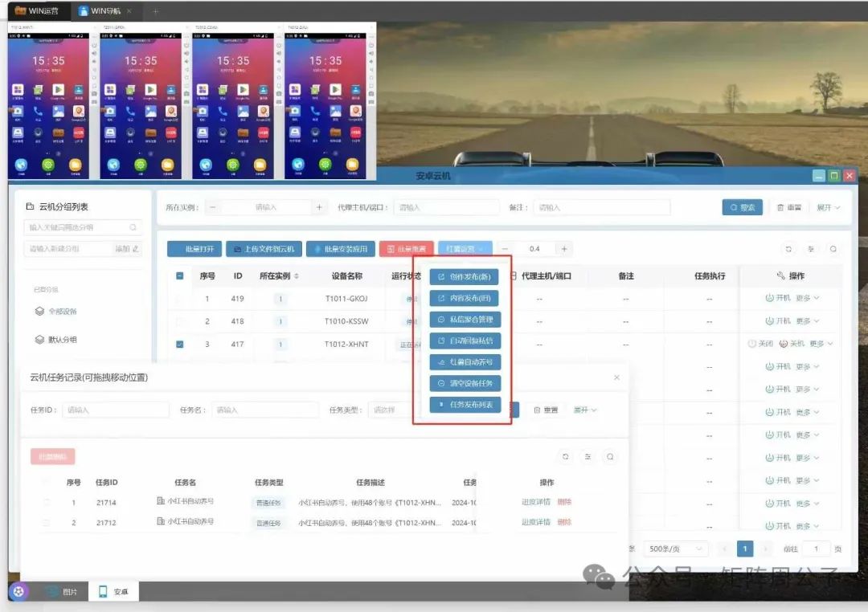Increase the 0.4 value with plus stepper
The height and width of the screenshot is (612, 868).
(564, 249)
